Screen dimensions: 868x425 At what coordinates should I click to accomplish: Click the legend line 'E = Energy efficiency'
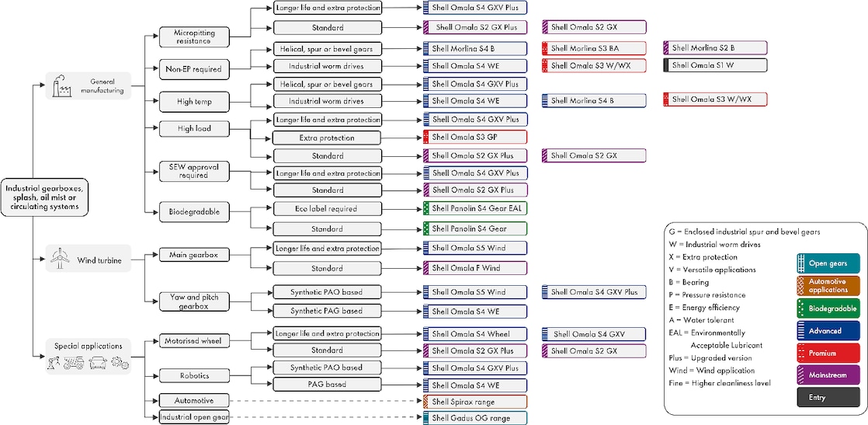[x=704, y=308]
